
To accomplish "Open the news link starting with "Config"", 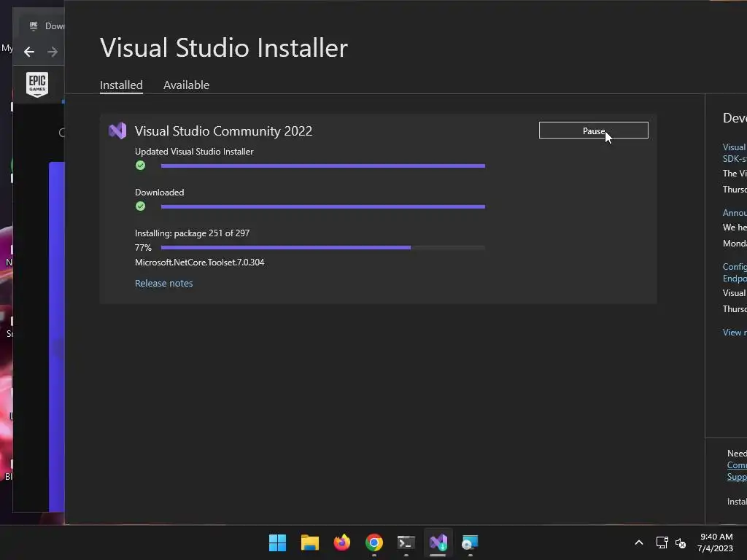I will (x=735, y=273).
